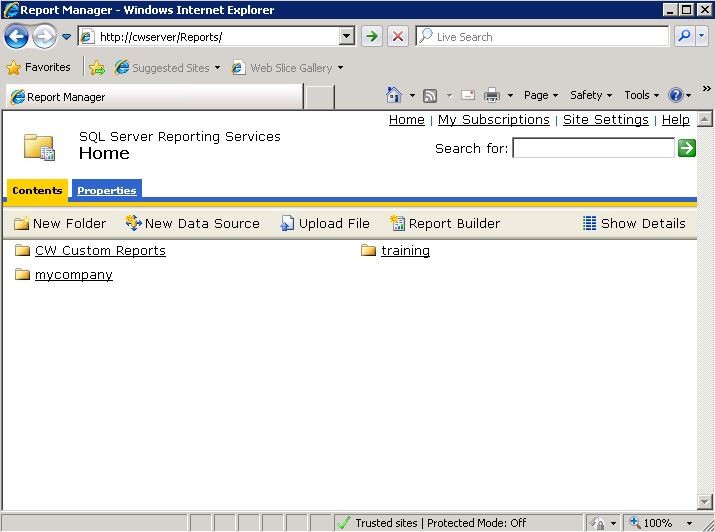Open the Site Settings link
Viewport: 715px width, 532px height.
click(606, 119)
